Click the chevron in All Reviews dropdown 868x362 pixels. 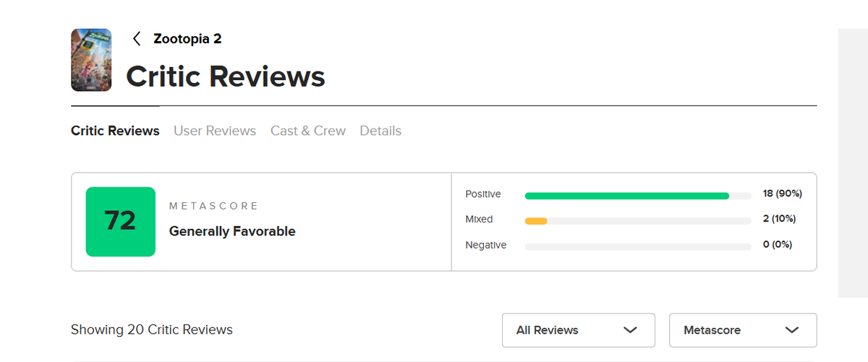tap(630, 330)
